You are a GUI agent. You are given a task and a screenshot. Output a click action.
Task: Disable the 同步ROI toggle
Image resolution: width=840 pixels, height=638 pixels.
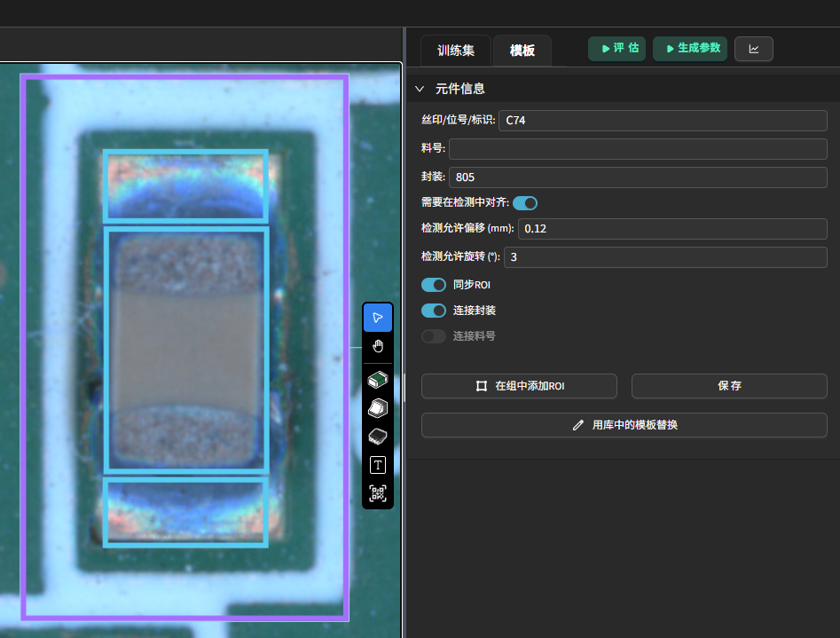click(x=434, y=285)
